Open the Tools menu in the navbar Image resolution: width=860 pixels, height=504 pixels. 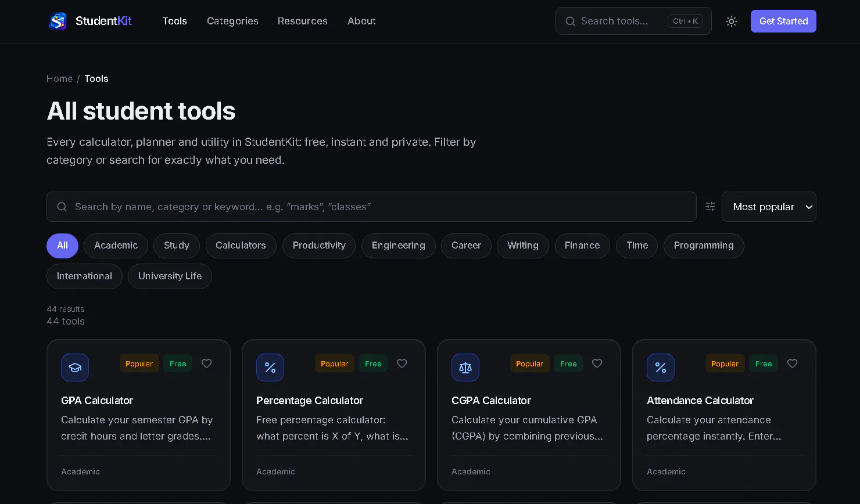pos(175,21)
